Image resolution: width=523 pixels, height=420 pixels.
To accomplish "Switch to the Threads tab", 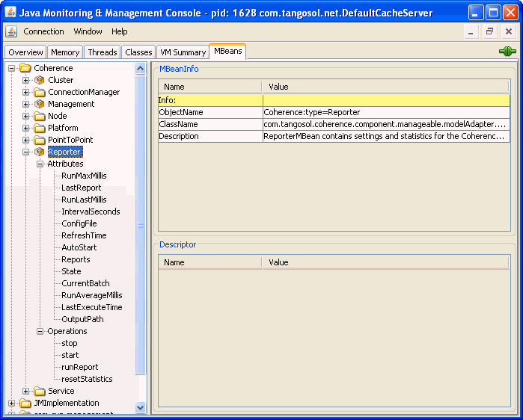I will pos(103,52).
